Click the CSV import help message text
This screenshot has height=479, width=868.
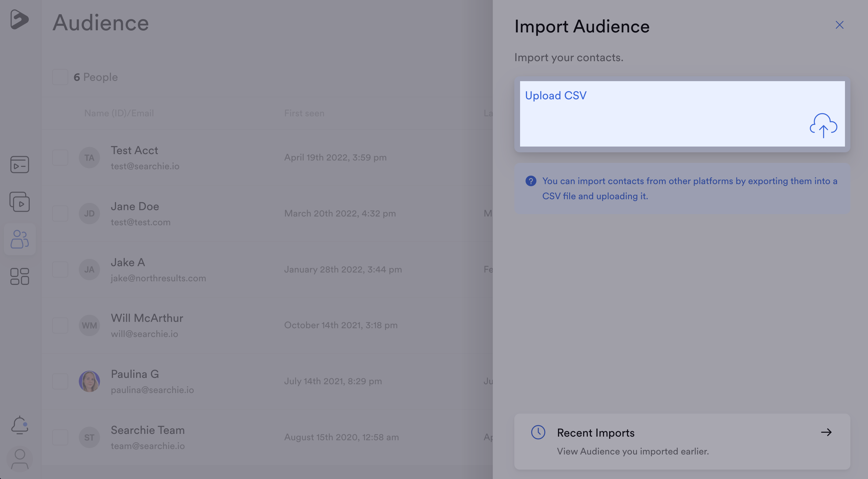pyautogui.click(x=689, y=189)
